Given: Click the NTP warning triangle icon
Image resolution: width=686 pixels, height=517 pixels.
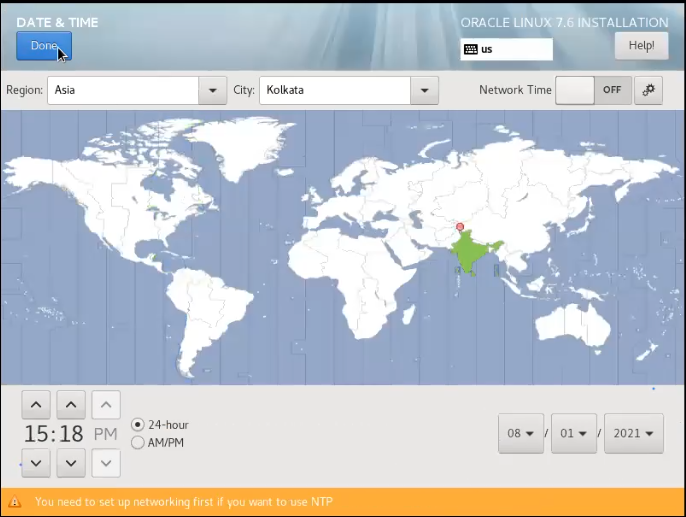Looking at the screenshot, I should pyautogui.click(x=14, y=502).
